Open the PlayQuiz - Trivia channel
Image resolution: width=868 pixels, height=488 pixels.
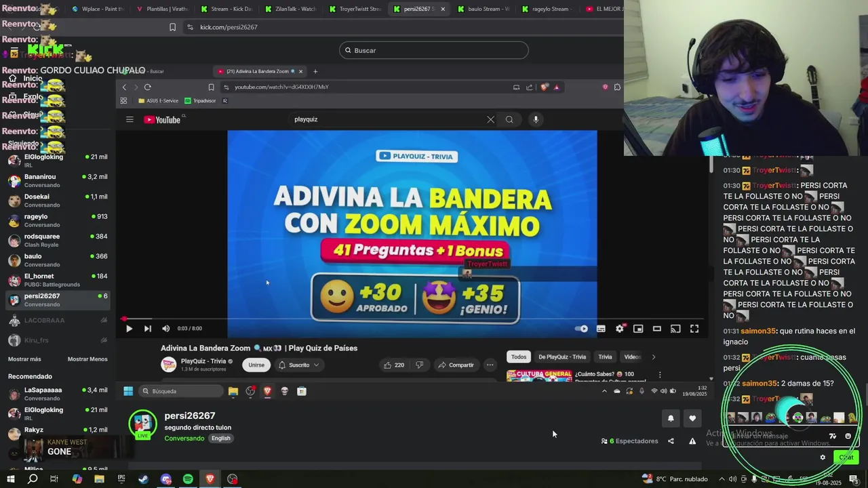click(203, 361)
